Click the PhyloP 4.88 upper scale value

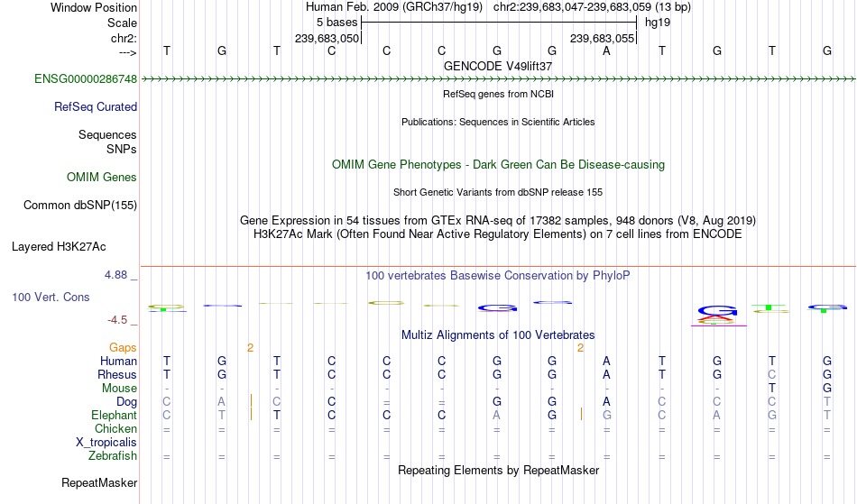tap(115, 275)
